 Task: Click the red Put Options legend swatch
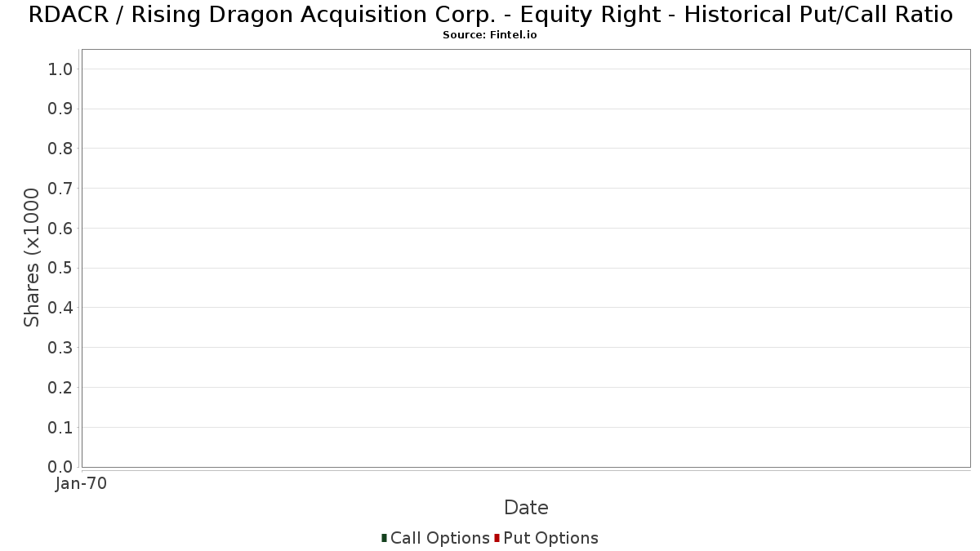pos(497,538)
